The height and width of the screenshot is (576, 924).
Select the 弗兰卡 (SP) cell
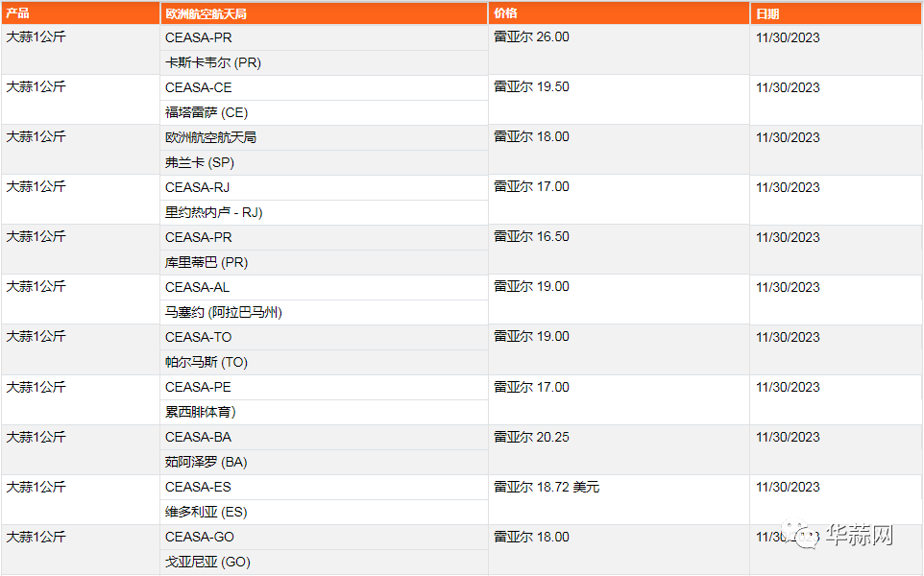(x=324, y=162)
